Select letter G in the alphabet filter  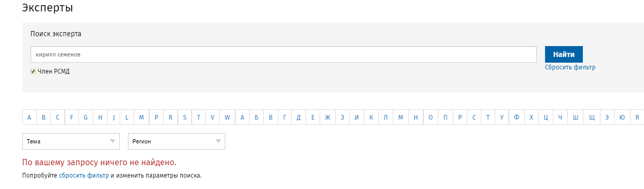click(x=85, y=118)
